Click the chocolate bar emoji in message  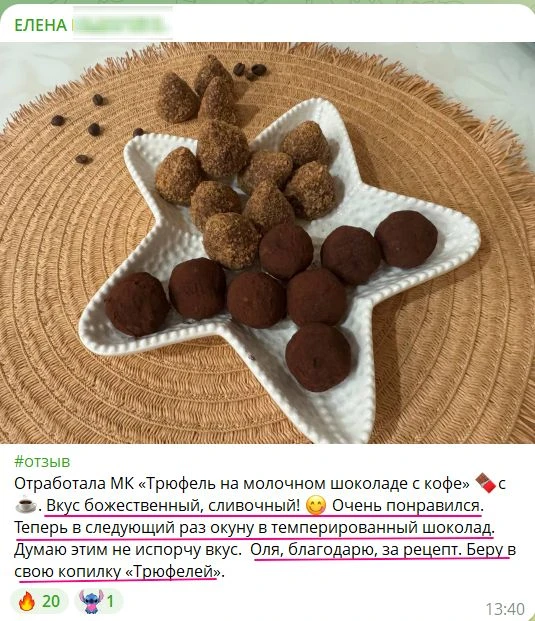coord(485,484)
